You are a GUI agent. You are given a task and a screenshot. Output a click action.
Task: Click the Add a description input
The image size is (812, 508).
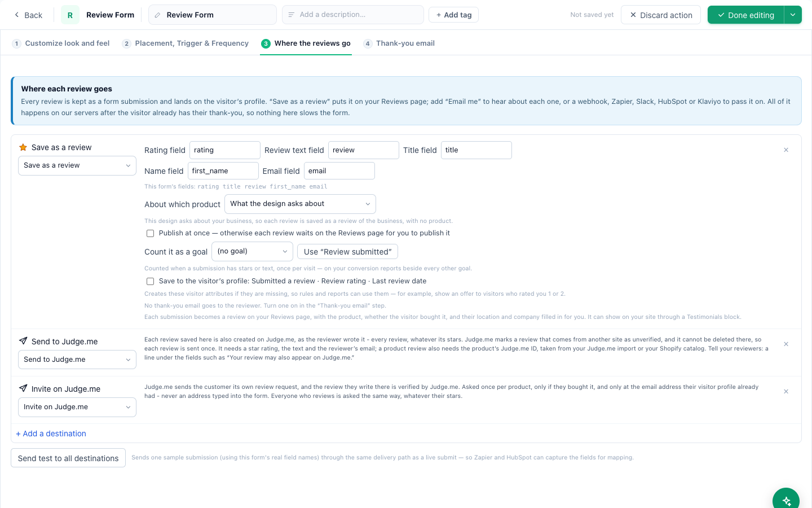tap(353, 15)
